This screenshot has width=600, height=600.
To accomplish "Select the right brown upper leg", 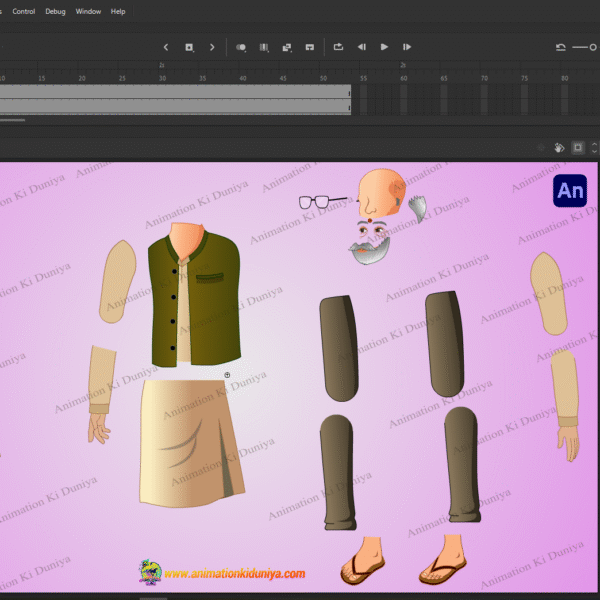I will 445,344.
